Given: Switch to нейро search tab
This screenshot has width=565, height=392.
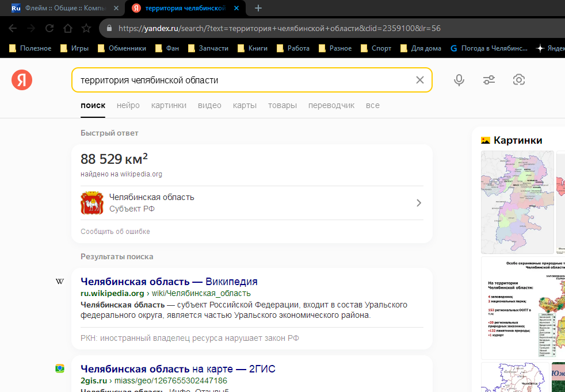Looking at the screenshot, I should coord(128,105).
